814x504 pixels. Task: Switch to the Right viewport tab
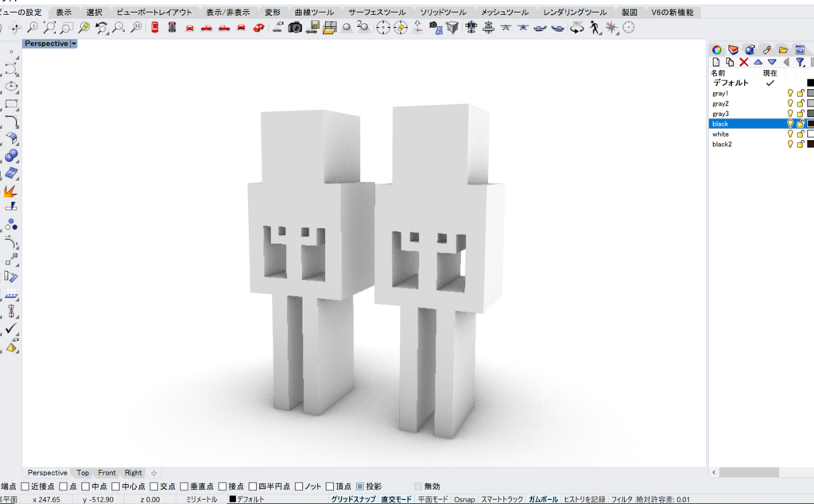pyautogui.click(x=133, y=473)
